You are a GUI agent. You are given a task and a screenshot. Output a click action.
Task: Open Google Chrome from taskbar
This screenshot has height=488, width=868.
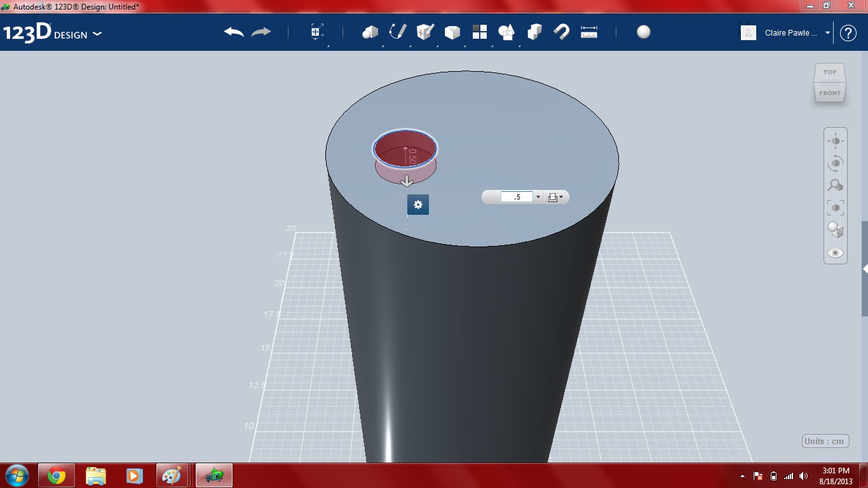coord(57,475)
